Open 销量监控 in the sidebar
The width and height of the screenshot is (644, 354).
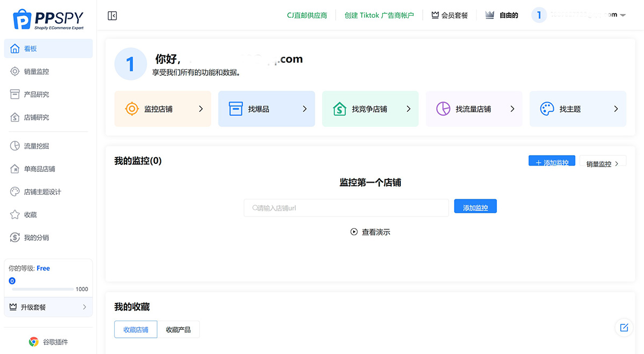(x=36, y=71)
